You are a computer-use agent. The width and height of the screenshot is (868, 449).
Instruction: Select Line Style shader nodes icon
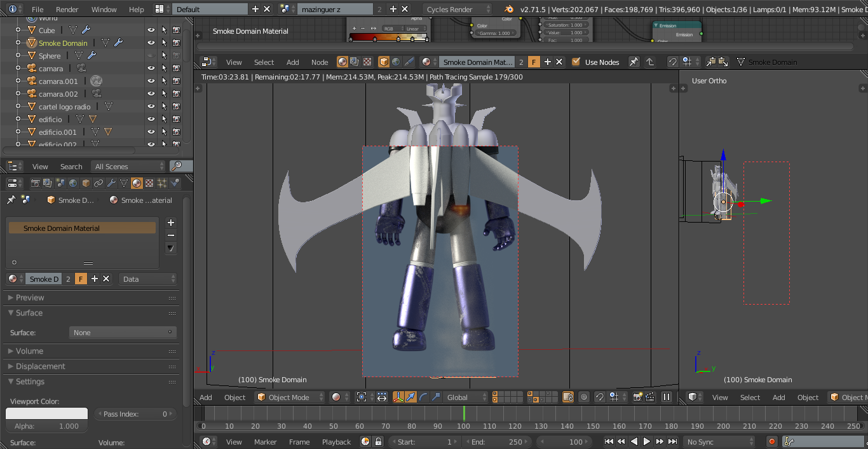[409, 62]
